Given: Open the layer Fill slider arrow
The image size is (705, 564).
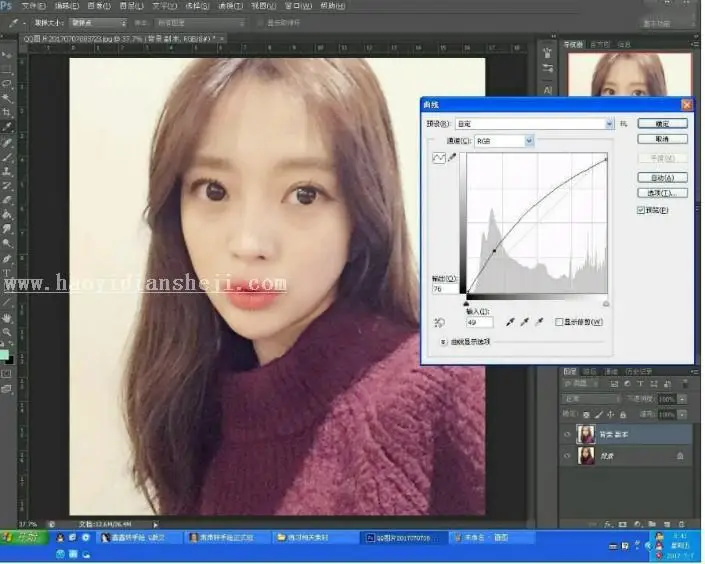Looking at the screenshot, I should [683, 414].
